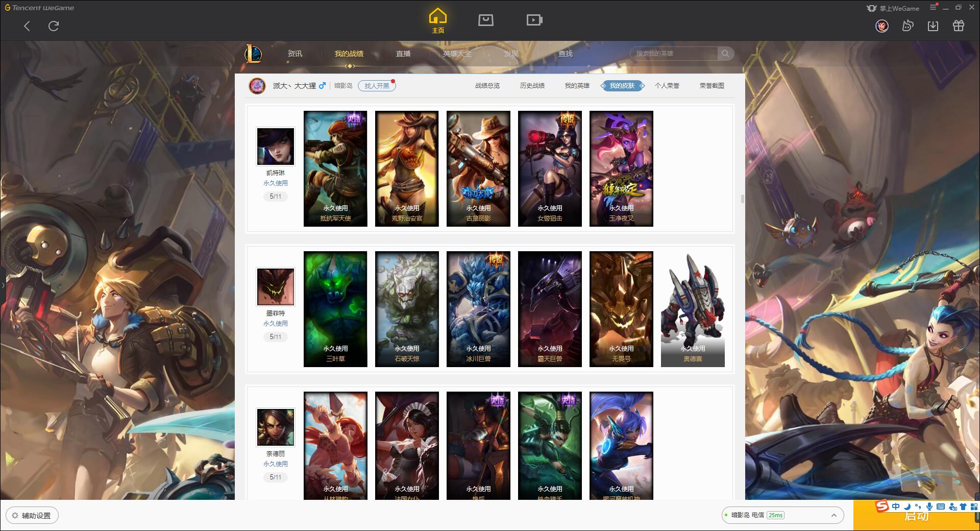Open the gift box icon
The image size is (980, 531).
point(959,26)
